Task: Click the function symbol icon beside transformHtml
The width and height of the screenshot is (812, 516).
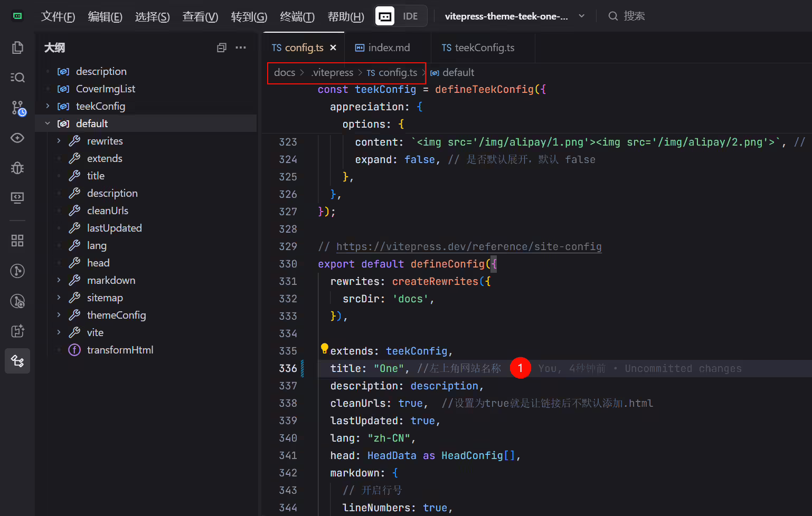Action: click(74, 350)
